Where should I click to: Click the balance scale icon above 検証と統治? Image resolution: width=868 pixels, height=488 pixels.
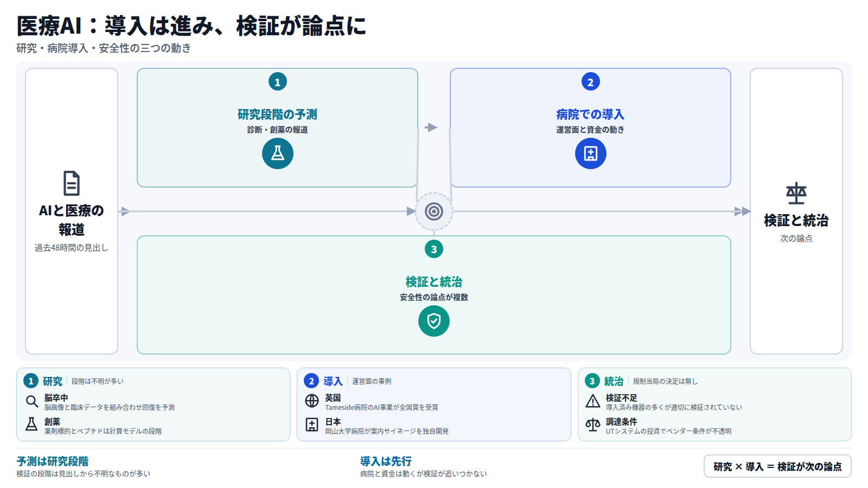point(796,194)
